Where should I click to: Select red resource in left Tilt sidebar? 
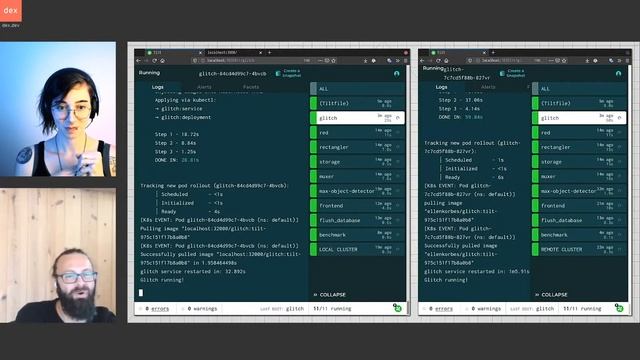click(x=358, y=133)
